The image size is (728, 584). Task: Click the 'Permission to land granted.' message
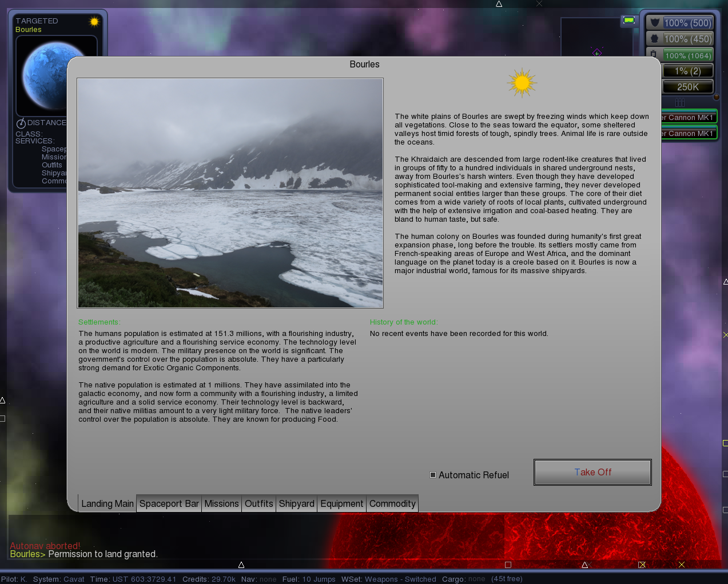[x=103, y=554]
